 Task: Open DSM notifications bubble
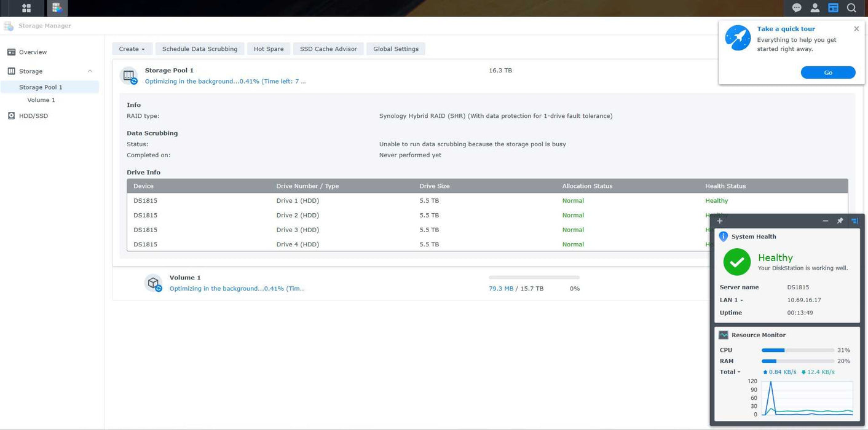tap(797, 7)
